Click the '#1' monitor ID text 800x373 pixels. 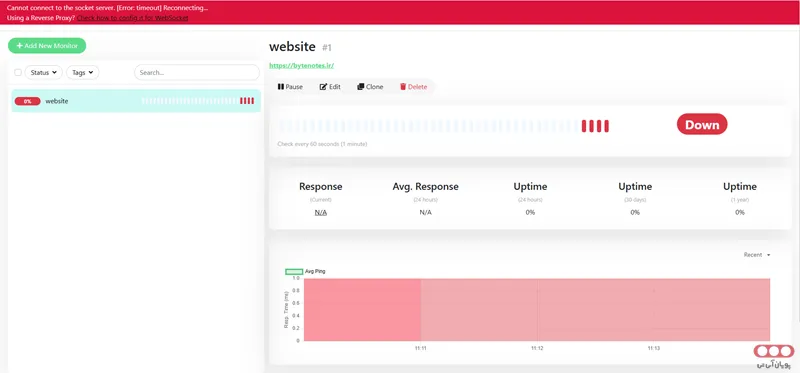327,48
